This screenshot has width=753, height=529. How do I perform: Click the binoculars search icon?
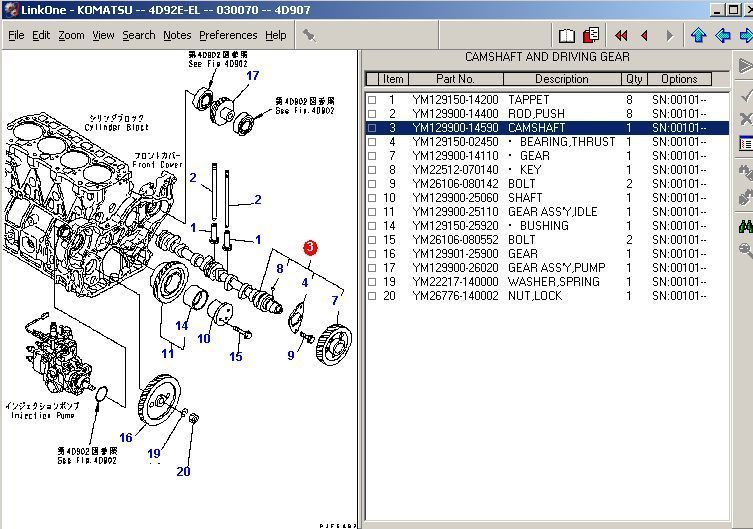tap(746, 226)
